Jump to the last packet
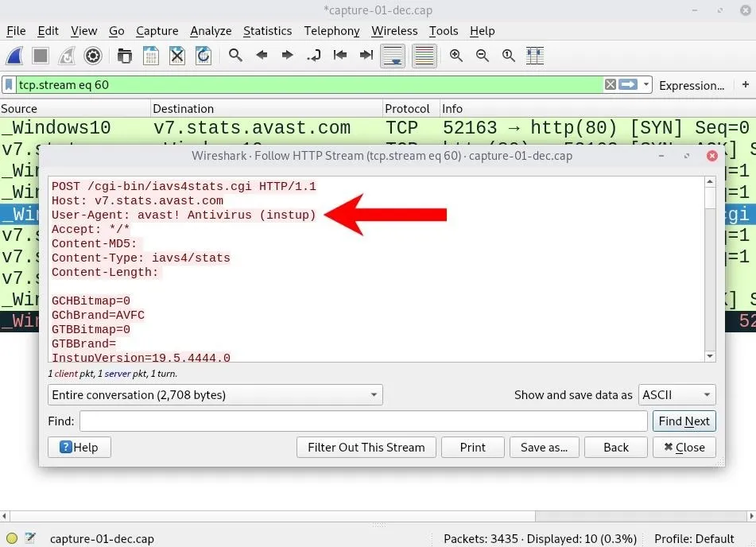 pyautogui.click(x=366, y=55)
